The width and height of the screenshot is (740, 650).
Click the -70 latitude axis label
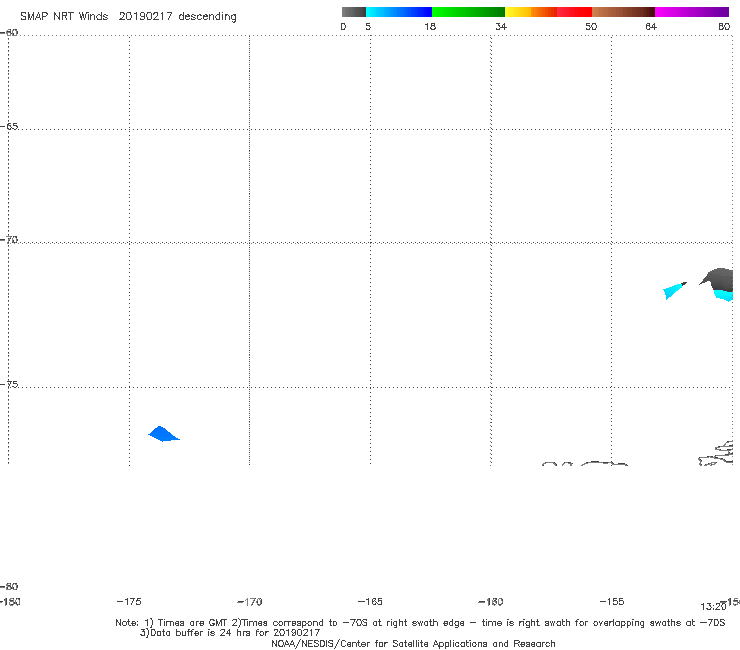pyautogui.click(x=9, y=240)
